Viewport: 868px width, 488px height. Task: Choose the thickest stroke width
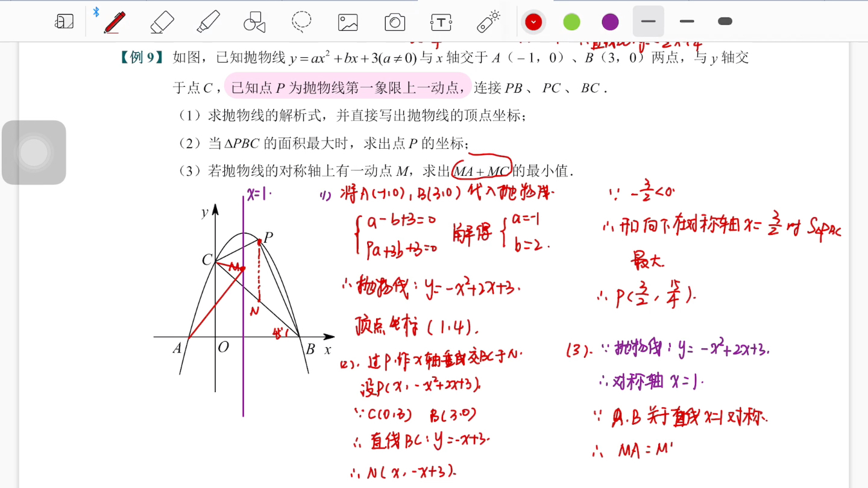[724, 21]
